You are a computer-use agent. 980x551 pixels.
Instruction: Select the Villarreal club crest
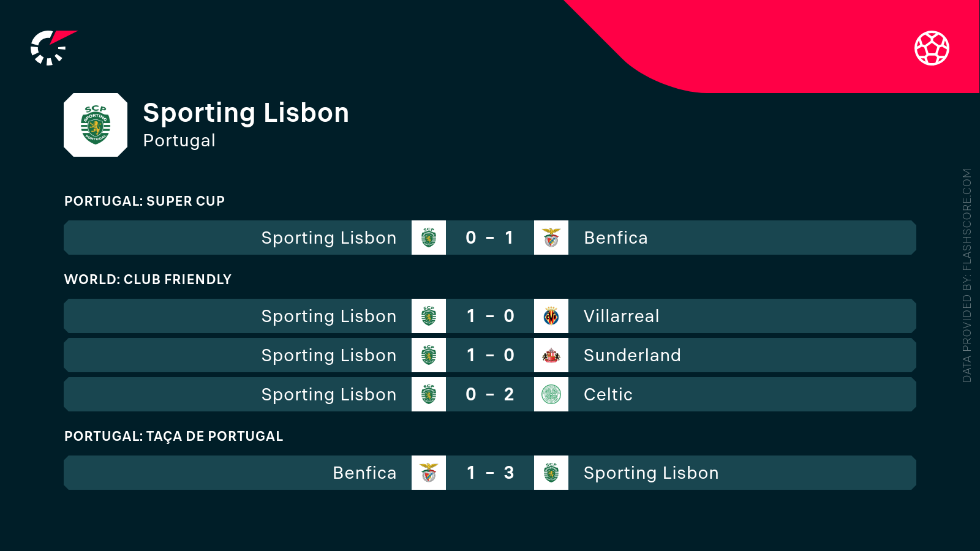tap(551, 316)
